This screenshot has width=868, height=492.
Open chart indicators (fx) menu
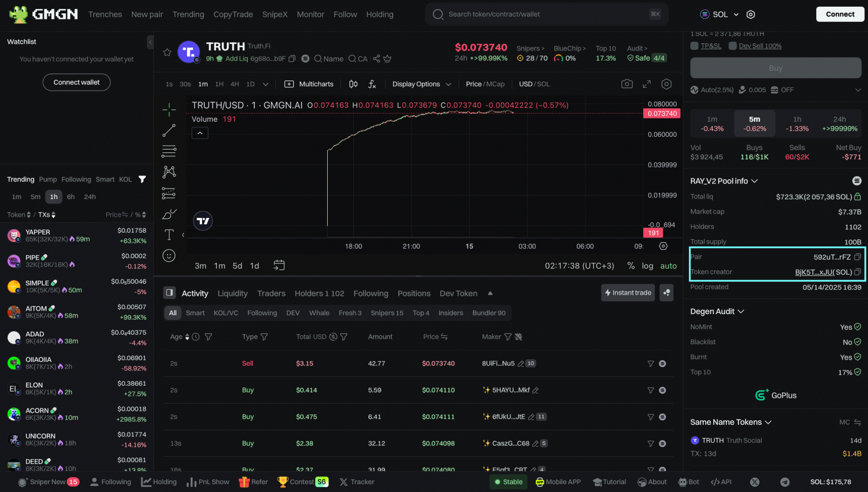pos(372,84)
